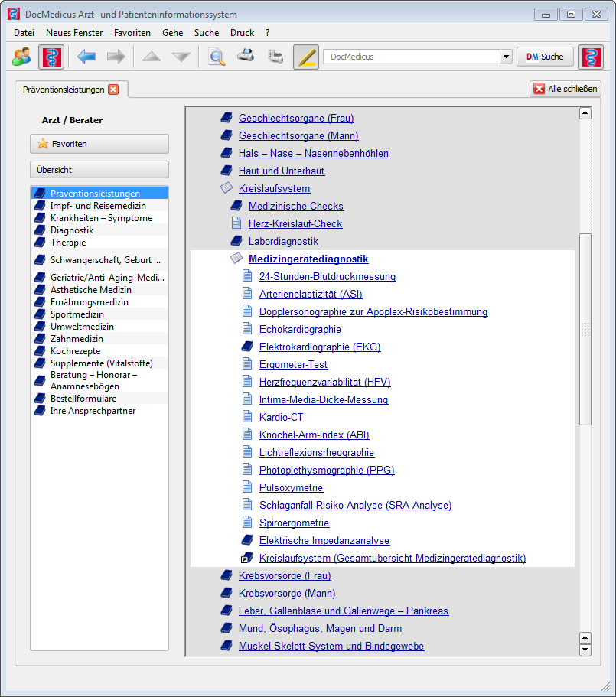Image resolution: width=616 pixels, height=697 pixels.
Task: Click the Alle schließen button
Action: pos(565,89)
